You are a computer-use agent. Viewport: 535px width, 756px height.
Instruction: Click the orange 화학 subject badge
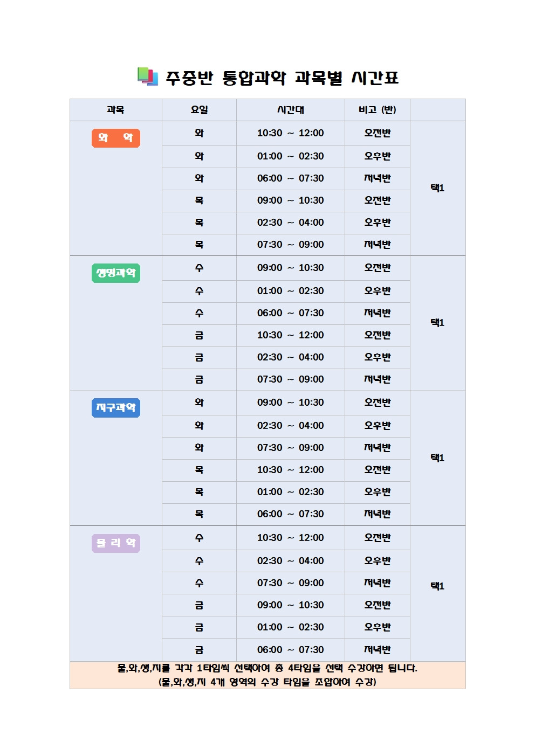[115, 138]
